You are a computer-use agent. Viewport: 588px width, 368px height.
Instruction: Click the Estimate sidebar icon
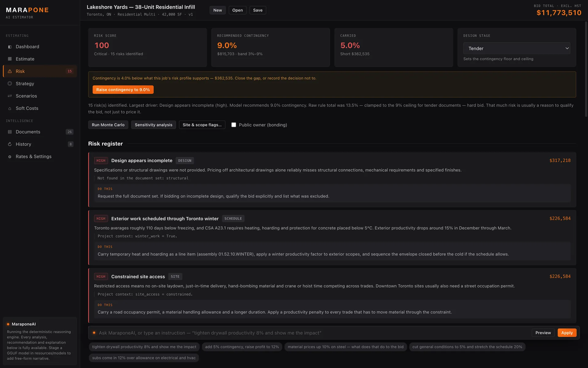click(x=10, y=59)
